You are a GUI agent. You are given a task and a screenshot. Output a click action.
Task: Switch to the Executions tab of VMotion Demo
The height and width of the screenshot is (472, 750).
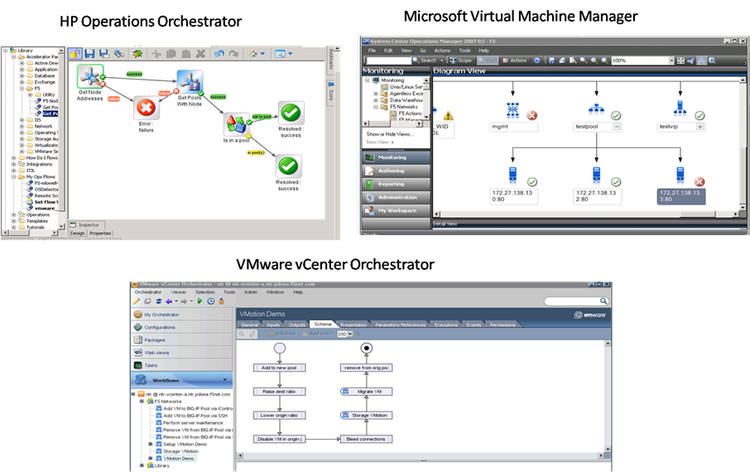coord(446,325)
